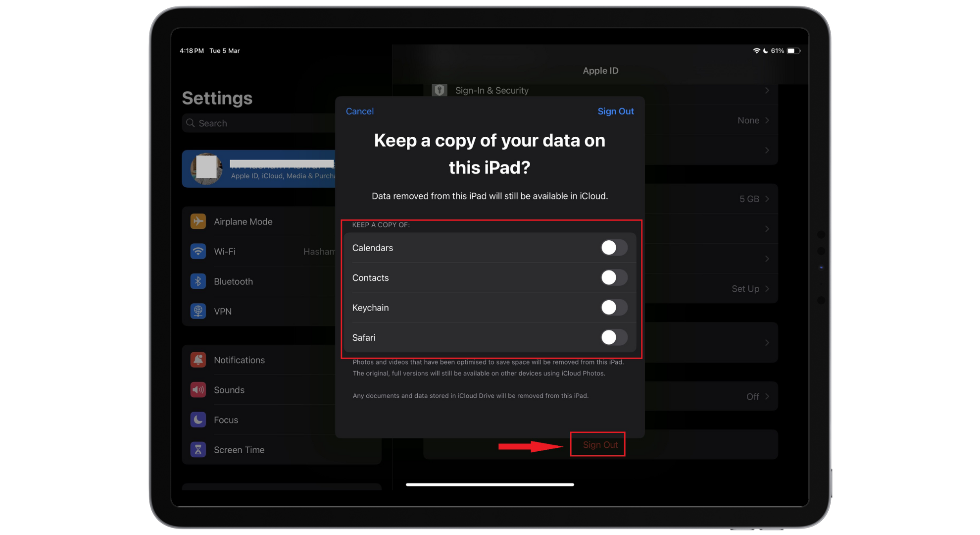Tap blue Sign Out at dialog top
This screenshot has width=980, height=535.
pos(615,111)
